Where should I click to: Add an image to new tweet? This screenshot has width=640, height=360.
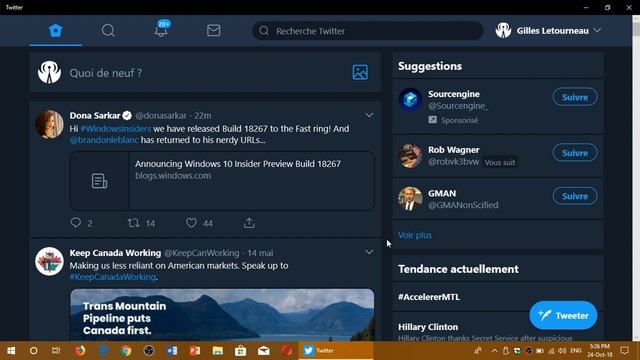360,73
